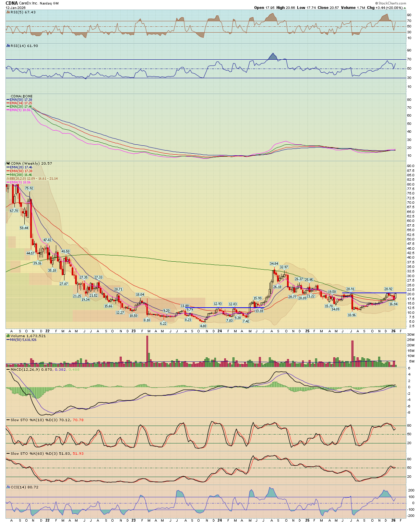Click the 10.96 low price label
Viewport: 420px width, 523px height.
click(x=352, y=315)
